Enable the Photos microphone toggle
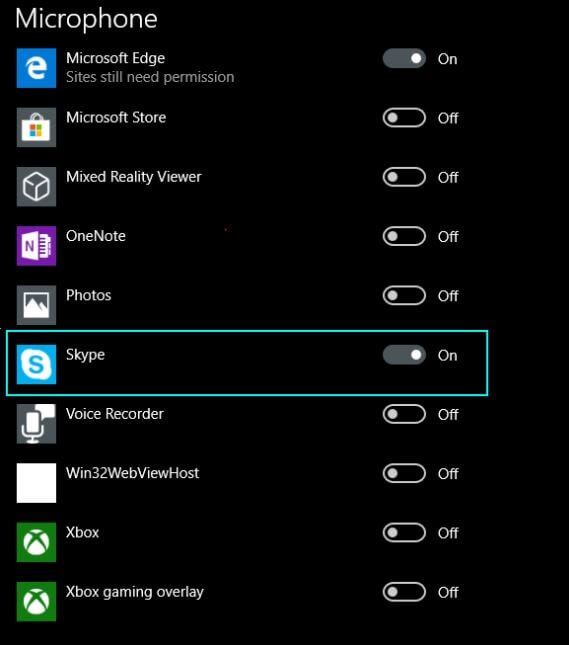The height and width of the screenshot is (645, 569). click(404, 295)
